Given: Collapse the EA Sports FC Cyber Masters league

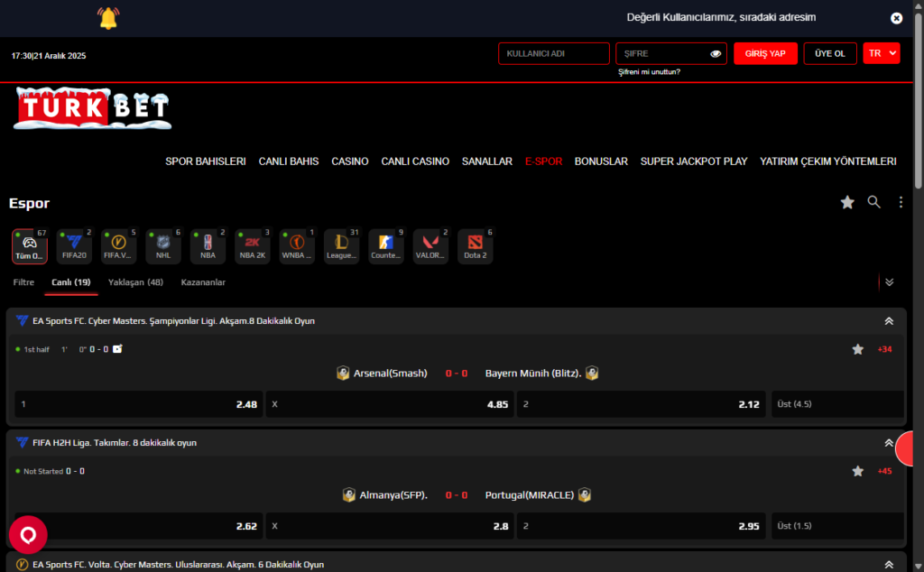Looking at the screenshot, I should 888,321.
